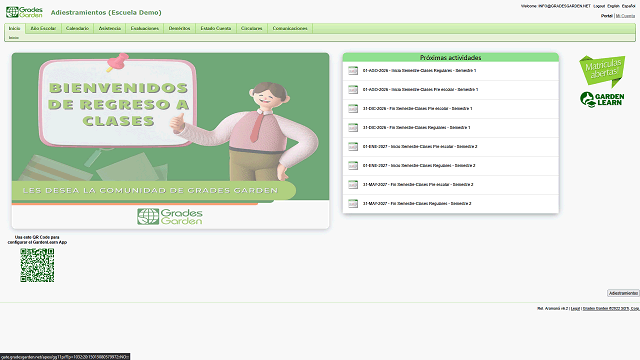Switch to the Comunicaciones tab
The image size is (640, 360).
(290, 28)
